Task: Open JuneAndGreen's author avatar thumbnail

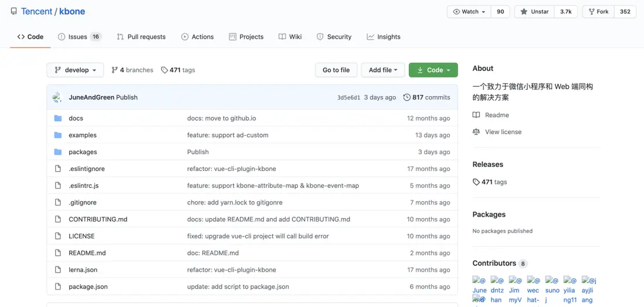Action: 57,97
